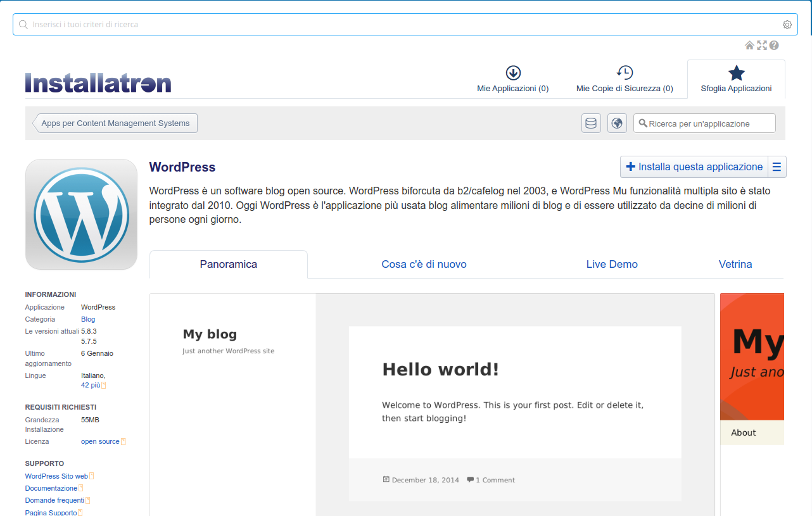Click the external link icon beside 42 più
This screenshot has width=812, height=516.
click(x=104, y=385)
